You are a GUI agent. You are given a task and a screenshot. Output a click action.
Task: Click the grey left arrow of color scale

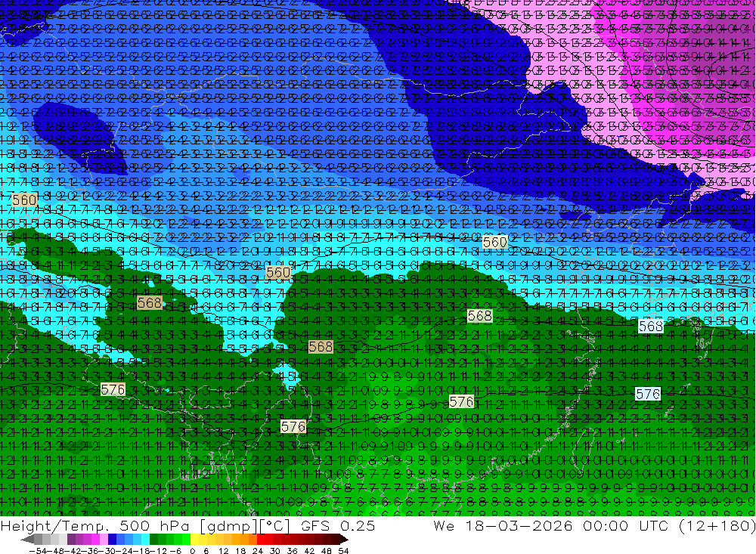[27, 540]
